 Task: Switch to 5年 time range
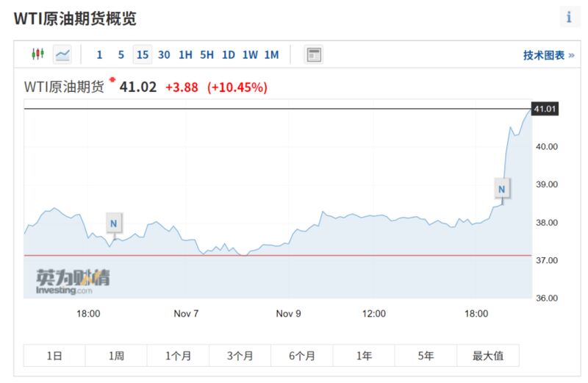click(426, 356)
